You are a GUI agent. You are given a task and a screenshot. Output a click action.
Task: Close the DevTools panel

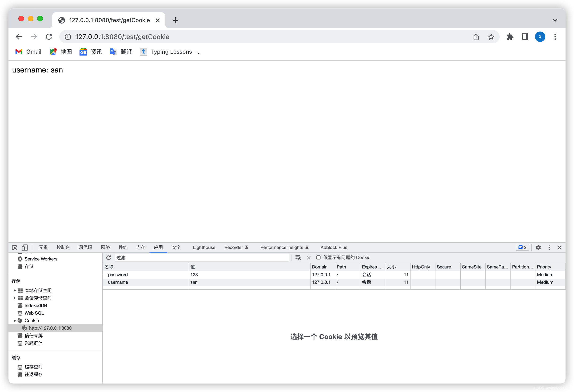[559, 248]
